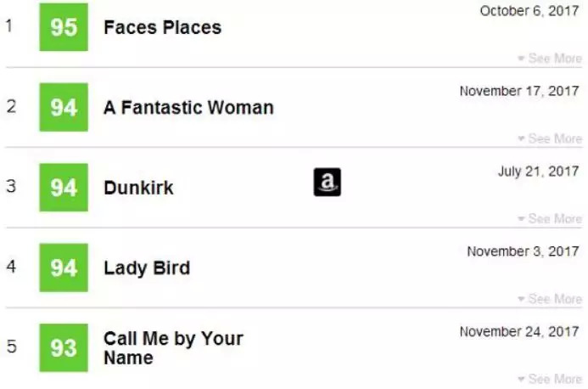Click the 94 score badge for Lady Bird
588x389 pixels.
coord(64,268)
